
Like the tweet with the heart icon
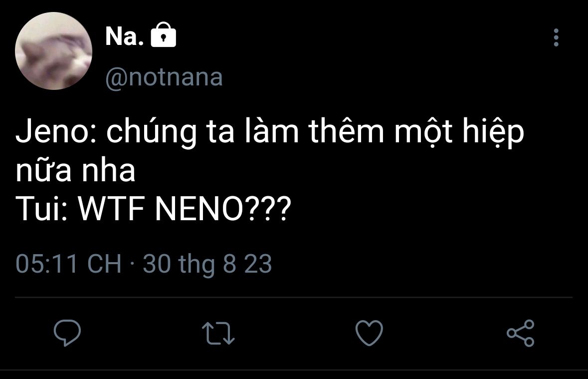pos(369,333)
